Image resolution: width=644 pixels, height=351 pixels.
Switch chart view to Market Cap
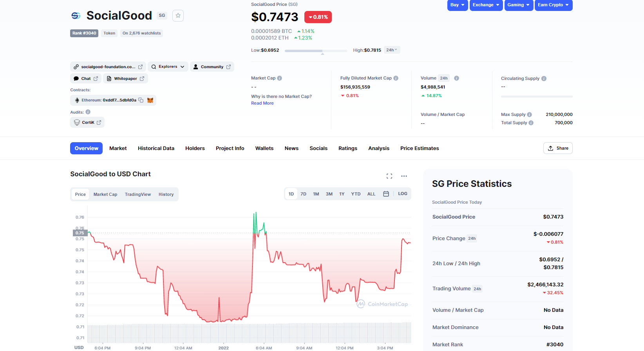coord(105,194)
